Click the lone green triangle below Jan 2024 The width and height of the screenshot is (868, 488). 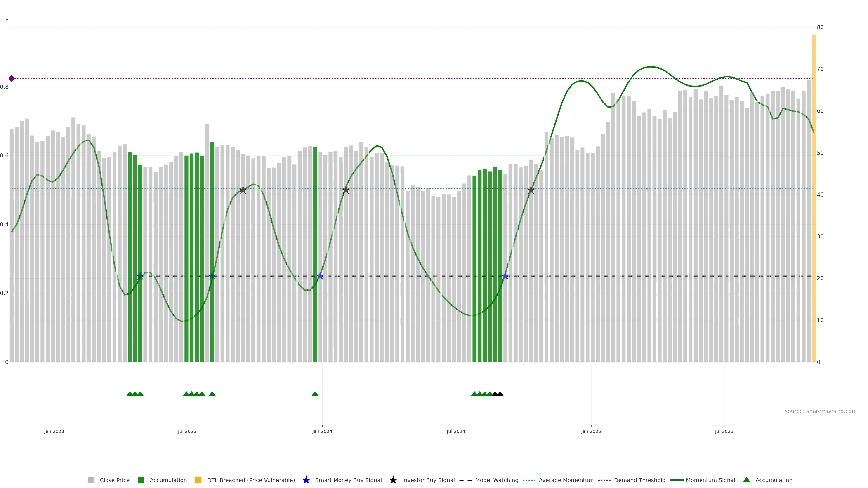(x=315, y=394)
